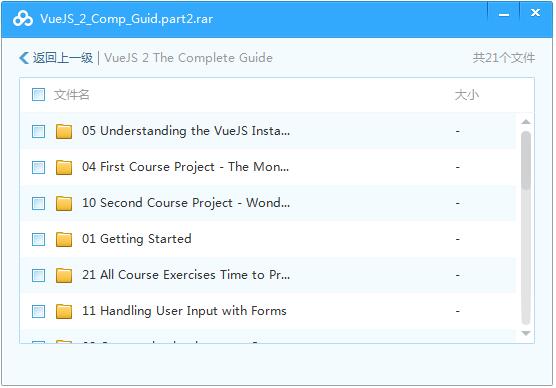The image size is (556, 388).
Task: Minimize the VueJS_2_Comp_Guid.part2.rar window
Action: pos(504,15)
